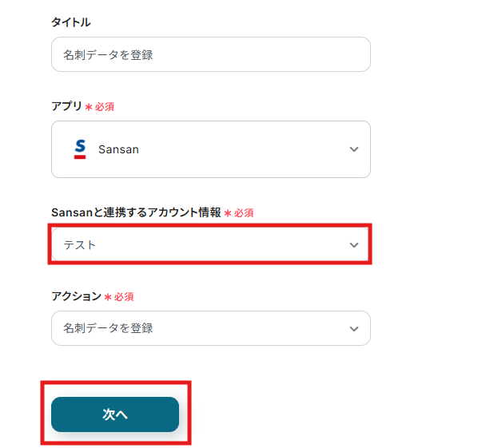Expand the Sansan連携アカウント情報 dropdown
482x448 pixels.
(211, 245)
